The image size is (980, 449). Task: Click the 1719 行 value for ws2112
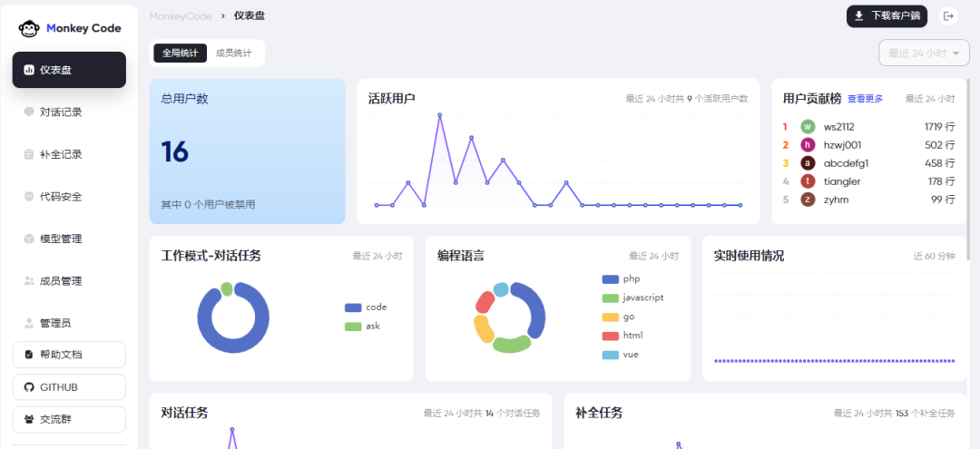[939, 127]
